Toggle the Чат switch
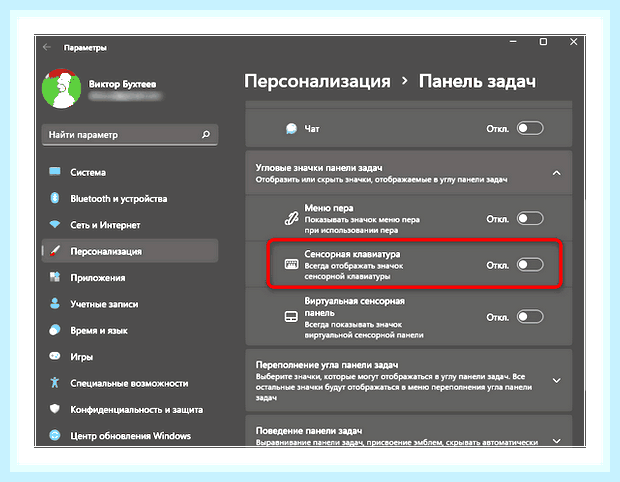The height and width of the screenshot is (482, 620). click(530, 129)
